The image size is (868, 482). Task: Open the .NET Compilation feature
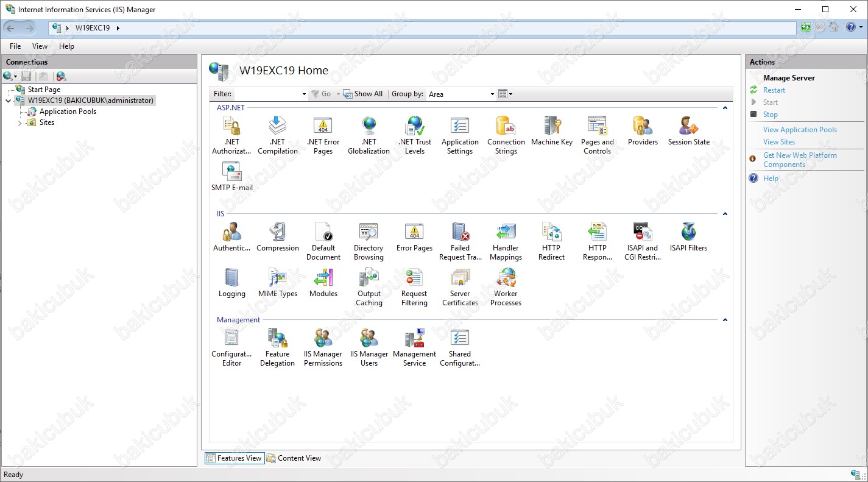pyautogui.click(x=278, y=135)
